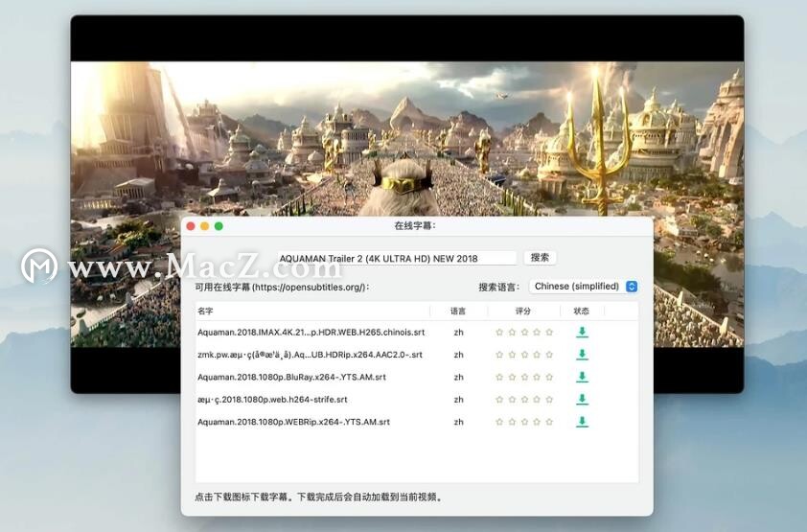Click rating stars of zmk.pw HDRip row
The width and height of the screenshot is (807, 532).
click(524, 355)
